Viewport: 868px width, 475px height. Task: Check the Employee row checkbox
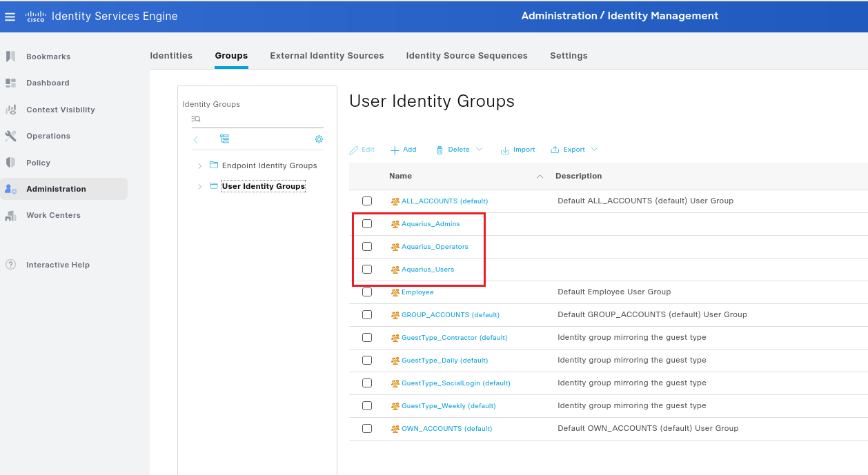(x=367, y=292)
